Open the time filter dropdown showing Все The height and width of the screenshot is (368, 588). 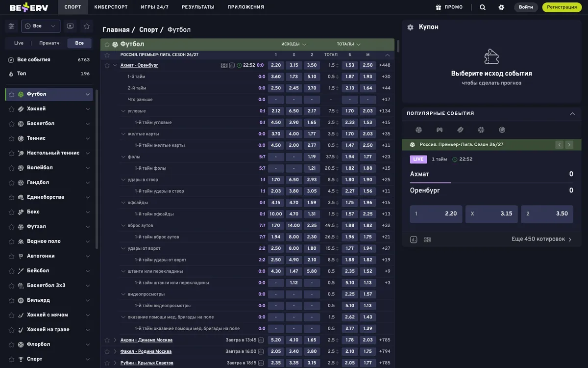pos(41,26)
